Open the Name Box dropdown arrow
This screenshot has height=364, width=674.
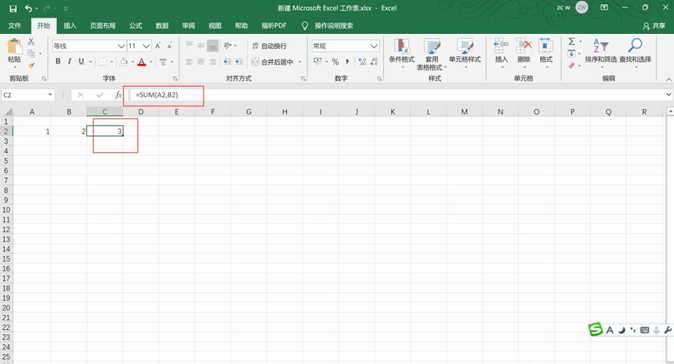(x=50, y=95)
